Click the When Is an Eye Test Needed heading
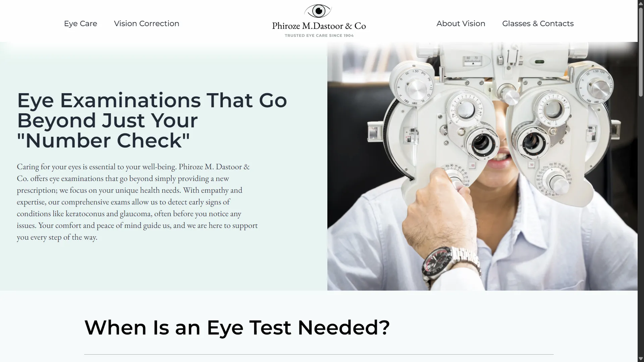This screenshot has width=644, height=362. (237, 327)
